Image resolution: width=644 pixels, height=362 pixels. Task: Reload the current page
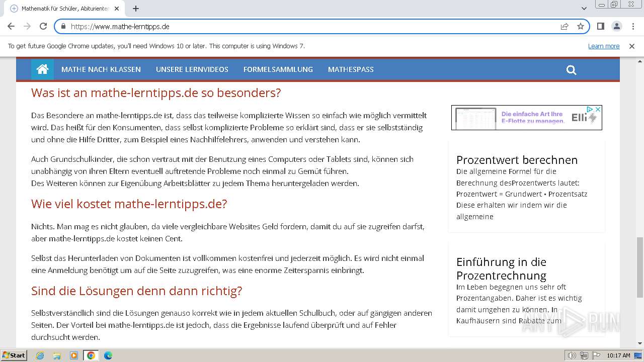pyautogui.click(x=43, y=26)
